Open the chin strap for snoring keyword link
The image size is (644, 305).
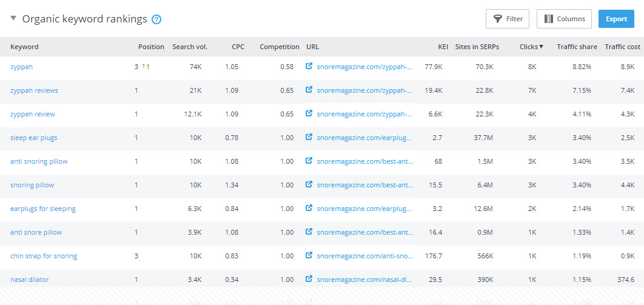(x=44, y=256)
